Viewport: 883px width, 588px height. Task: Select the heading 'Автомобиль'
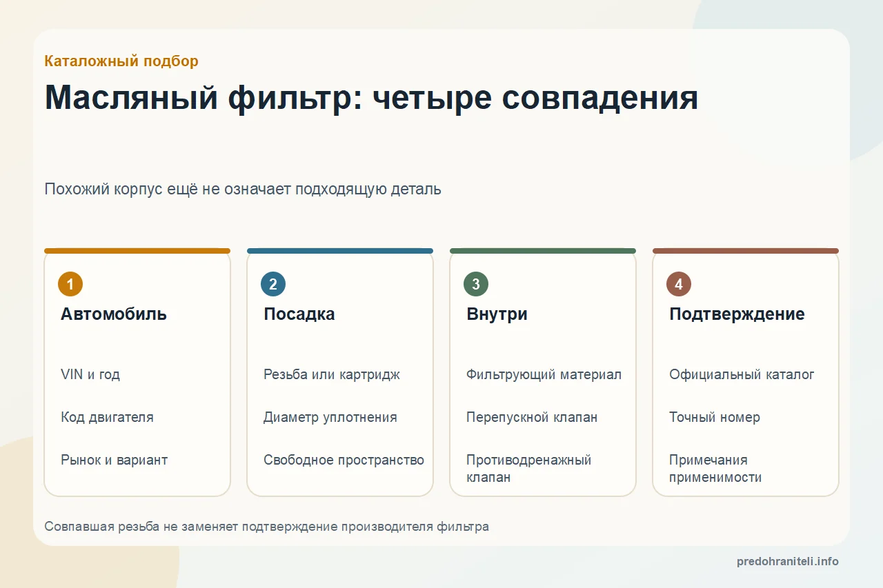[x=114, y=314]
